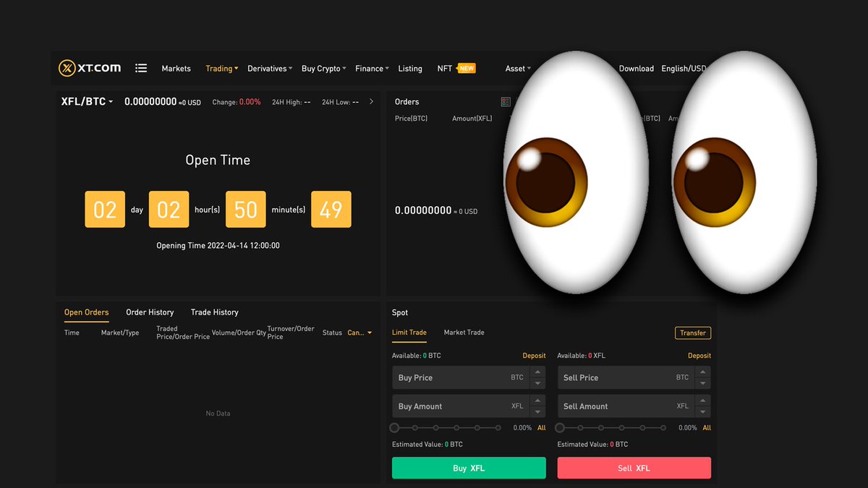868x488 pixels.
Task: Expand the Trading menu
Action: [x=221, y=69]
